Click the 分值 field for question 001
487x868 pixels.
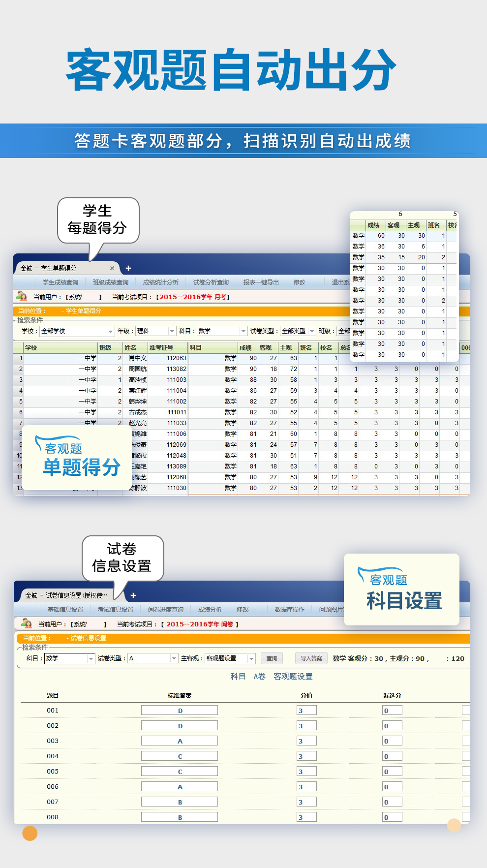[306, 711]
